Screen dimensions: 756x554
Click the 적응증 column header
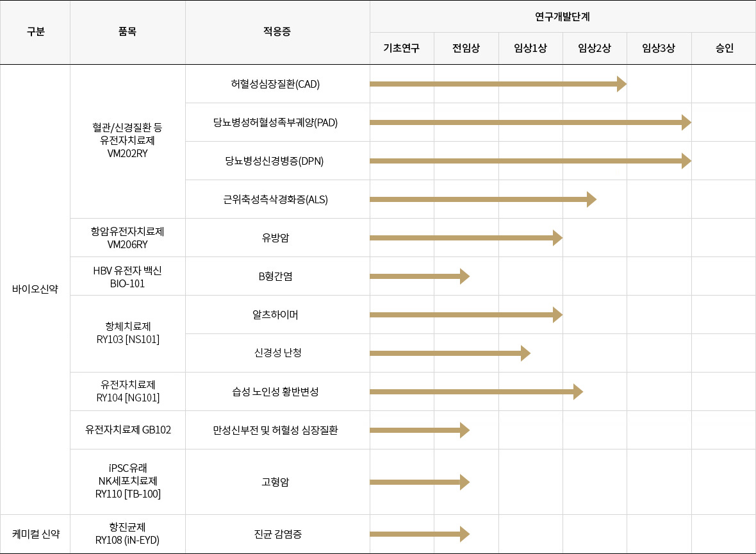point(277,32)
